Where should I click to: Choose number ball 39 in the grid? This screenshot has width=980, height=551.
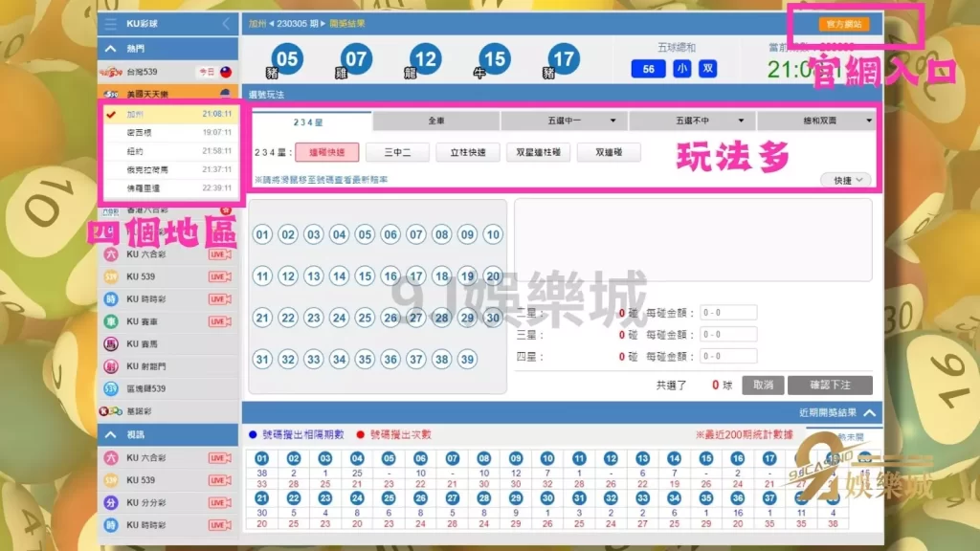point(467,360)
